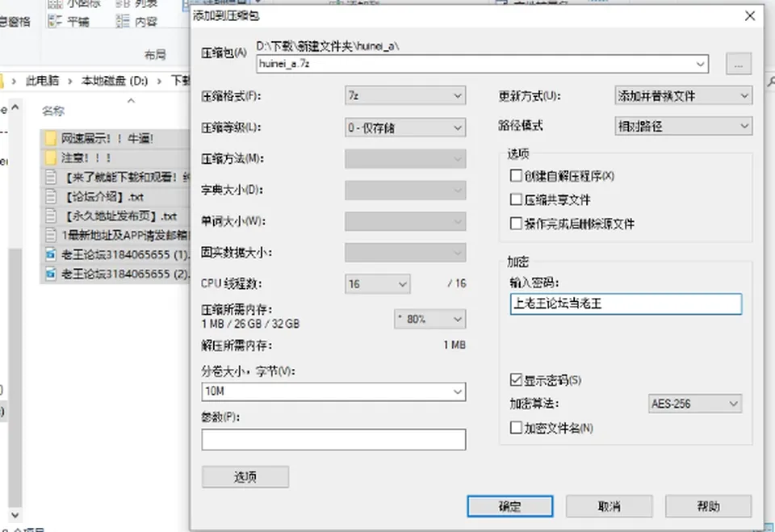Image resolution: width=775 pixels, height=532 pixels.
Task: Click 此电脑 in the Explorer address bar
Action: coord(42,81)
